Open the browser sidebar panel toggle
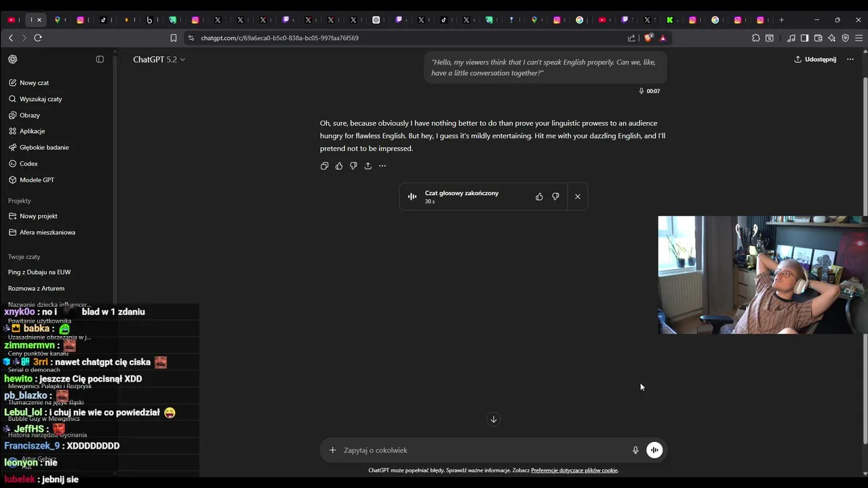This screenshot has height=488, width=868. coord(804,38)
